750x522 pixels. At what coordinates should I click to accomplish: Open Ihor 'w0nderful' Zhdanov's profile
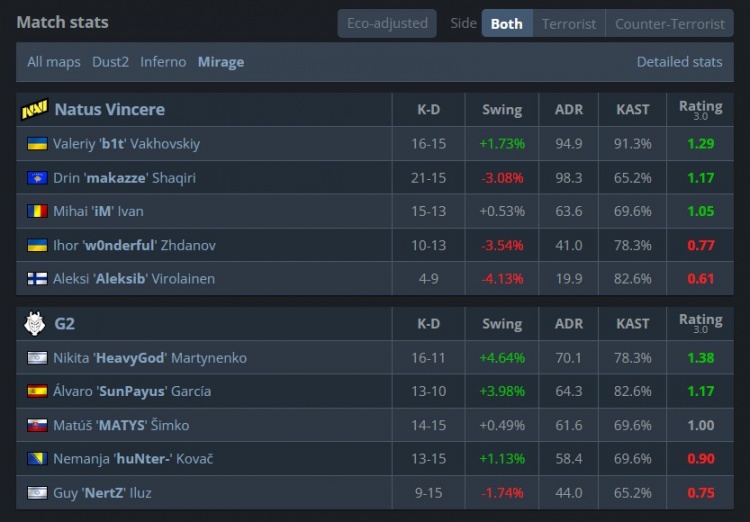[x=134, y=245]
